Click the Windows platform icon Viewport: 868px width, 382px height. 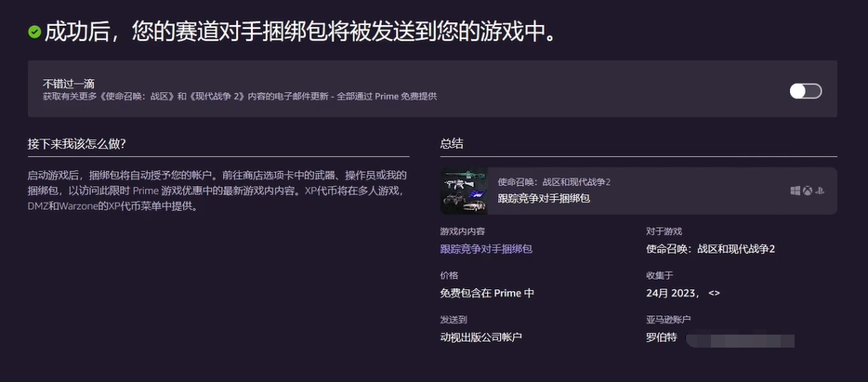click(x=796, y=191)
